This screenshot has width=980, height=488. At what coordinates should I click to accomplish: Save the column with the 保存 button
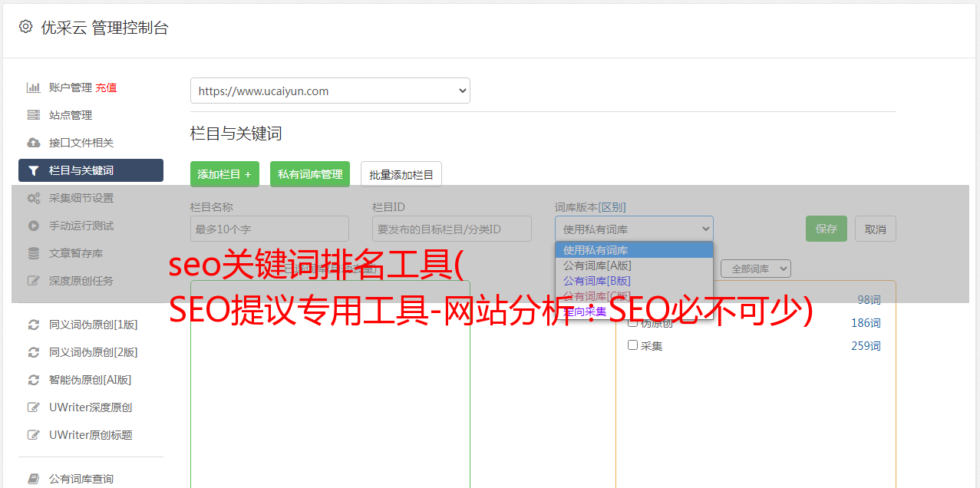pos(827,229)
